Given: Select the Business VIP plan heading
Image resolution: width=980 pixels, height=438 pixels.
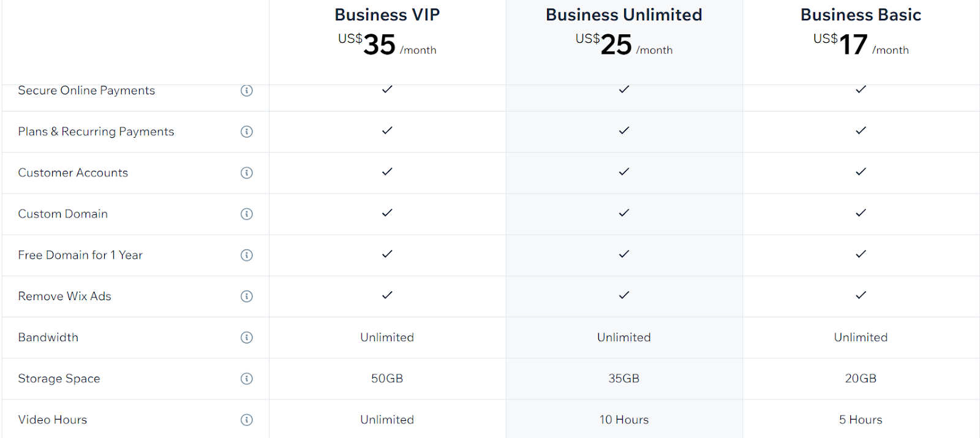Looking at the screenshot, I should click(387, 15).
